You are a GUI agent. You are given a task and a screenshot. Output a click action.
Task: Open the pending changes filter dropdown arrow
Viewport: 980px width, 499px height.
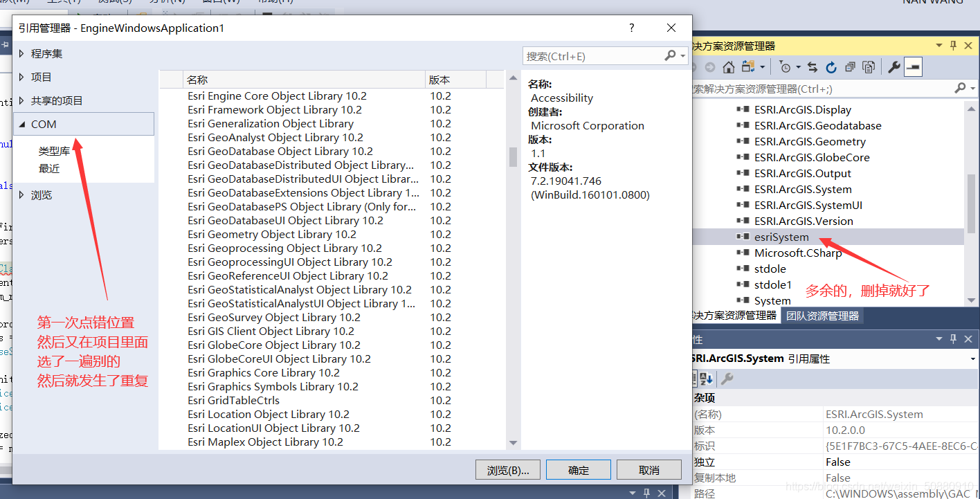798,67
